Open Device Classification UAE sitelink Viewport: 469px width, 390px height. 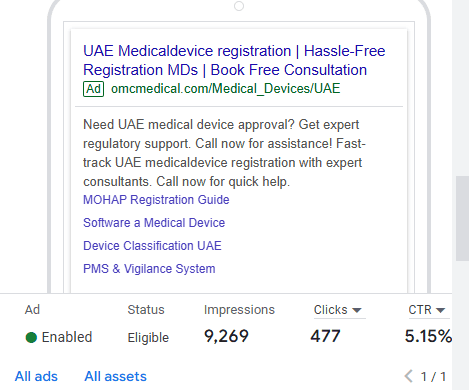(x=152, y=246)
